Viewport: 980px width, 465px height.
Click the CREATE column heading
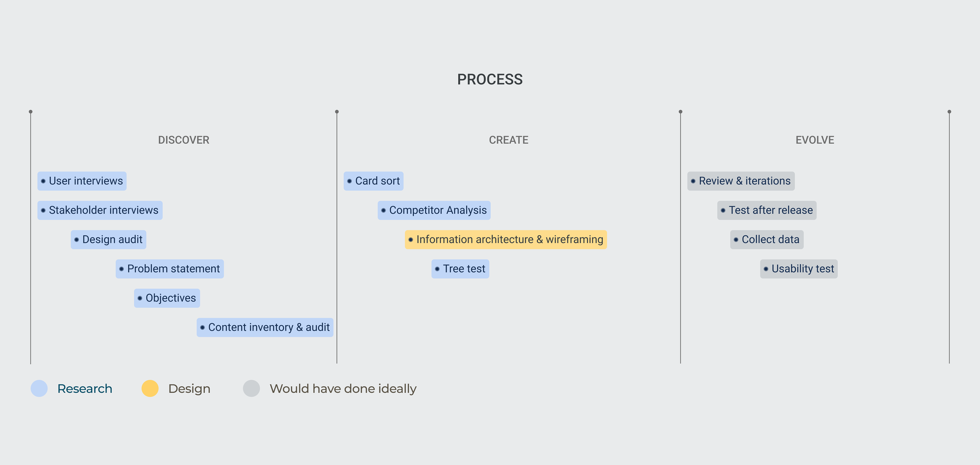pyautogui.click(x=508, y=140)
